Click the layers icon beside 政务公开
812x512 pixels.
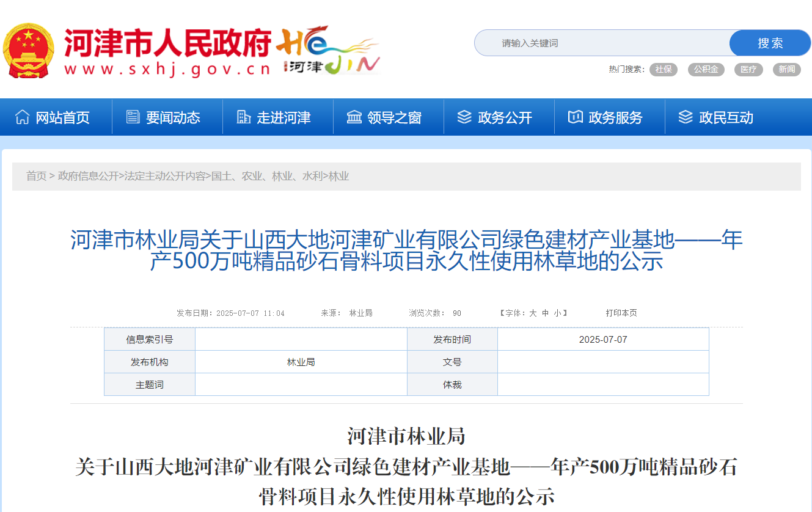[464, 117]
